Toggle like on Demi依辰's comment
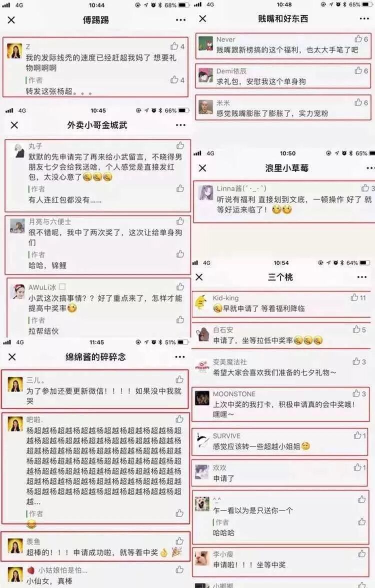 pos(358,70)
